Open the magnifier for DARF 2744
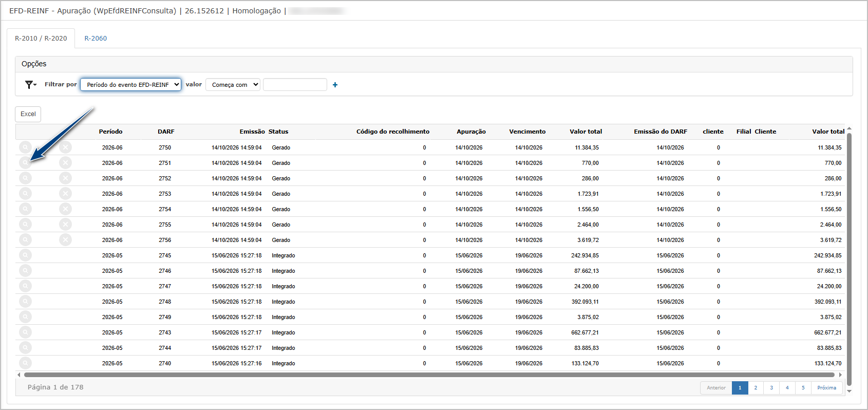868x410 pixels. (25, 348)
